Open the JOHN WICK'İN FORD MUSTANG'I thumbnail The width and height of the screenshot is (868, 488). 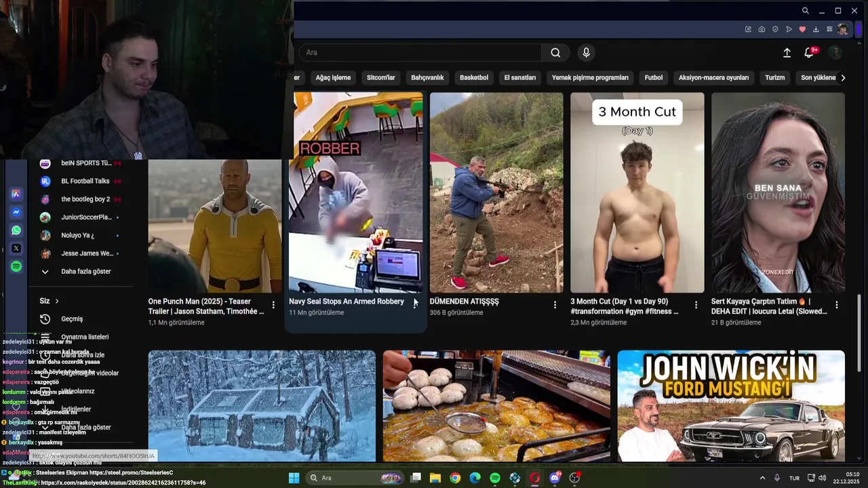coord(731,406)
